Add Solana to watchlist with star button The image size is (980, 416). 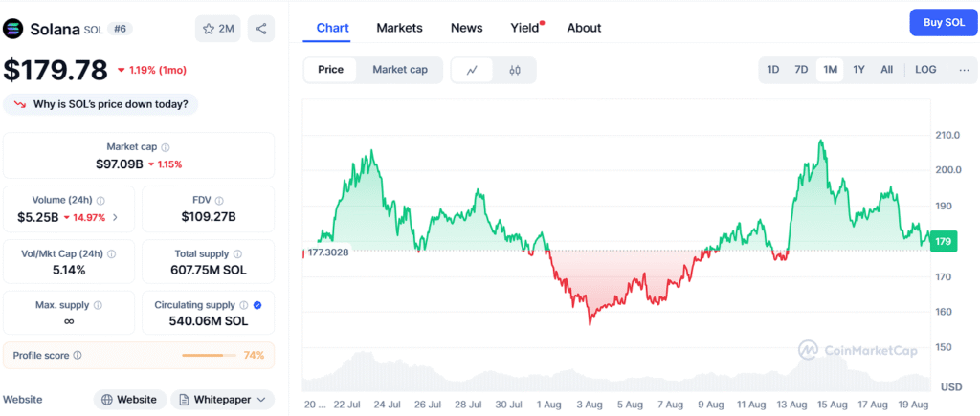pyautogui.click(x=217, y=29)
